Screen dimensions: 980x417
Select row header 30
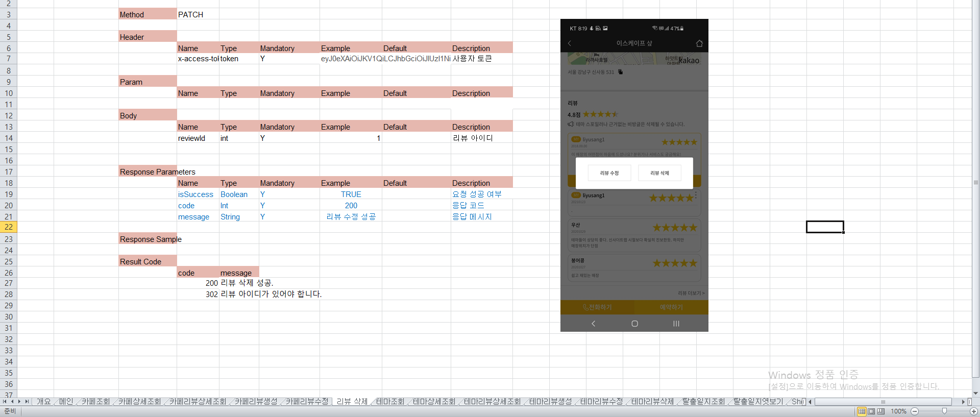(x=9, y=317)
